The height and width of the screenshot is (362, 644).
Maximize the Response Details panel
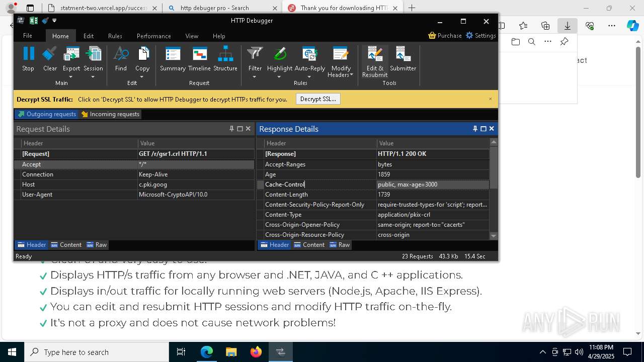point(484,129)
